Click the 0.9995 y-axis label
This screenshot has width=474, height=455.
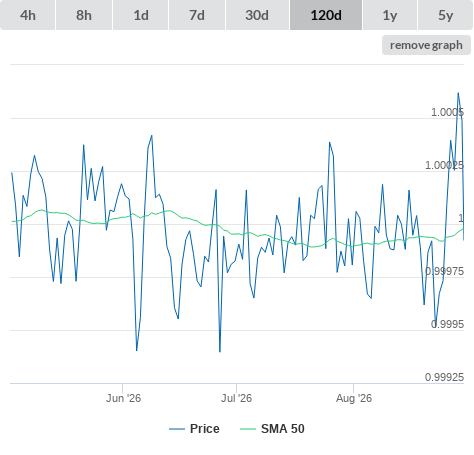point(447,324)
